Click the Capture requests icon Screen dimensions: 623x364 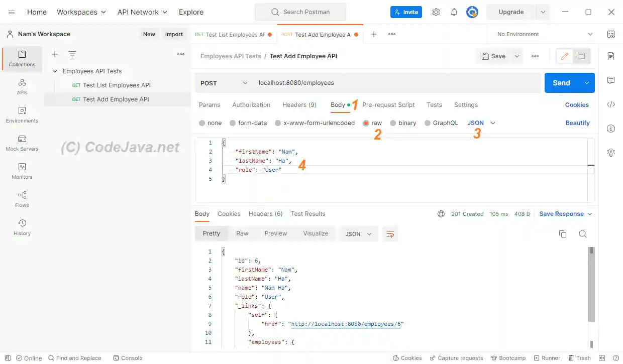pyautogui.click(x=456, y=358)
